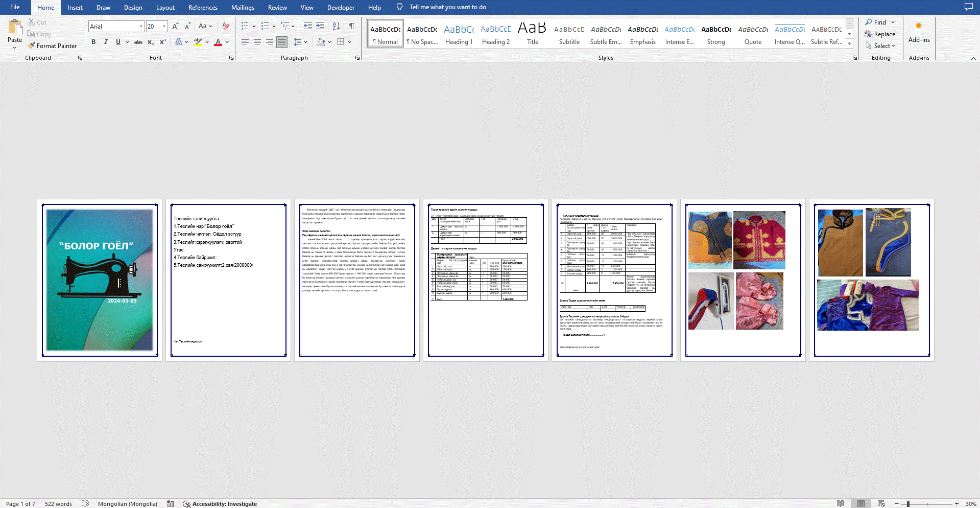Image resolution: width=980 pixels, height=508 pixels.
Task: Apply paragraph shading with the paint bucket
Action: pos(321,42)
